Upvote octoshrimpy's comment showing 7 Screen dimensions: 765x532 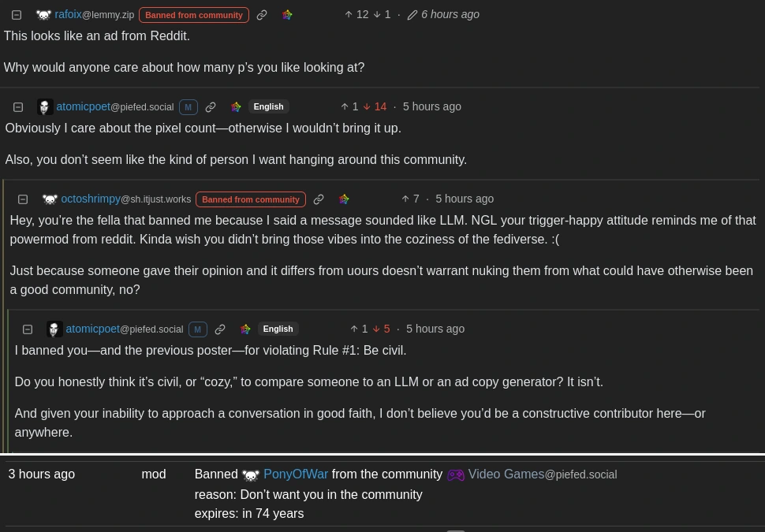click(405, 199)
